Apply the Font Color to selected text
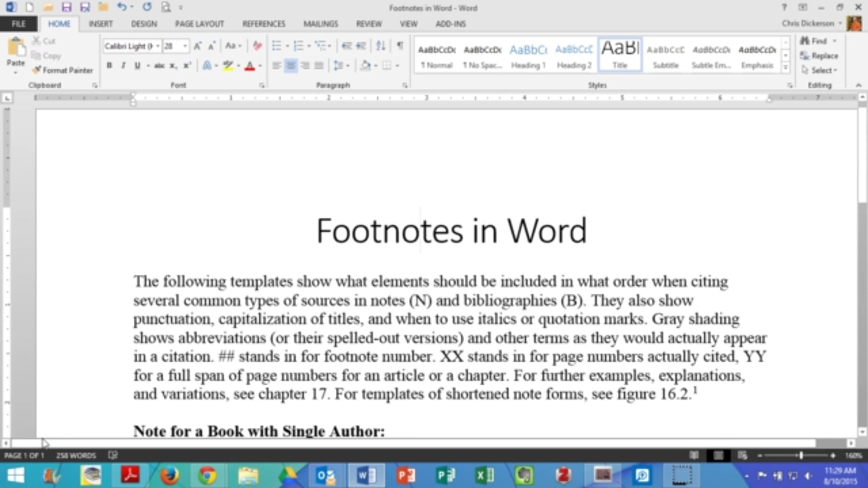 click(x=251, y=65)
